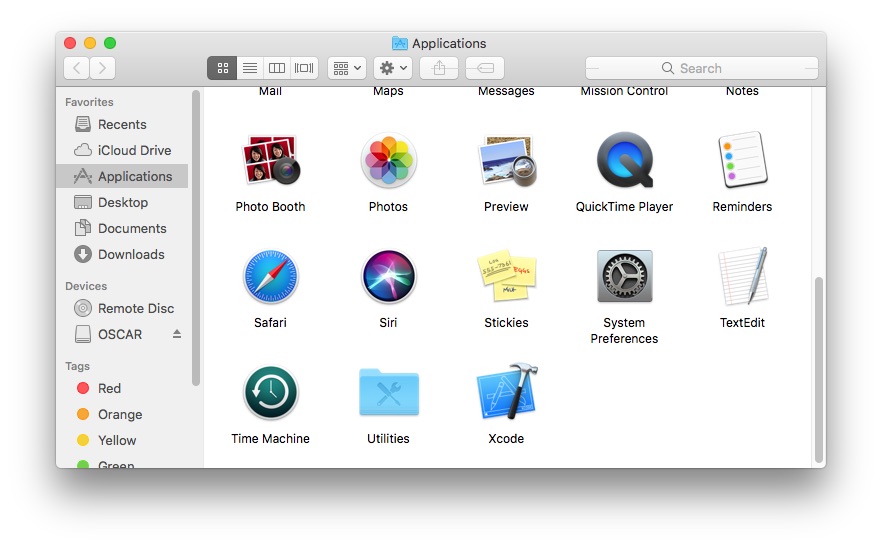Switch to column view
The image size is (882, 548).
click(277, 68)
